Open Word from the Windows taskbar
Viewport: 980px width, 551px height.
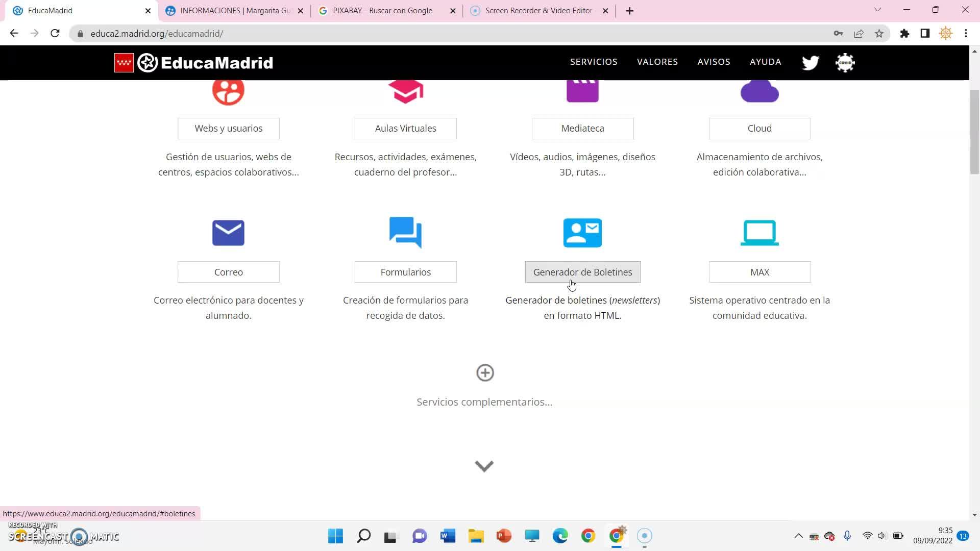tap(448, 536)
